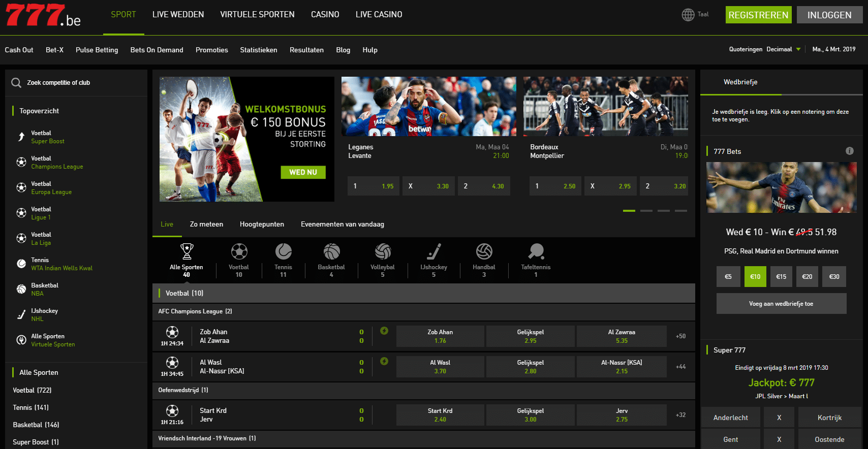Open the SPORT main menu
This screenshot has height=449, width=868.
pyautogui.click(x=123, y=15)
